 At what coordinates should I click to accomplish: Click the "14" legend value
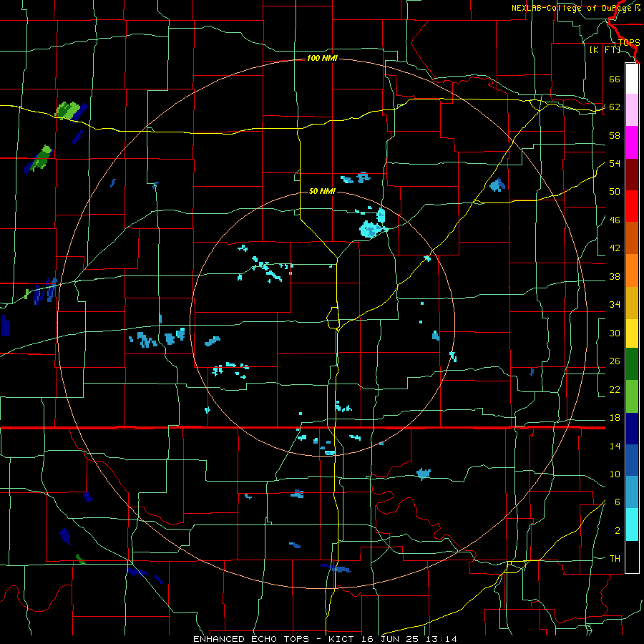pyautogui.click(x=615, y=447)
